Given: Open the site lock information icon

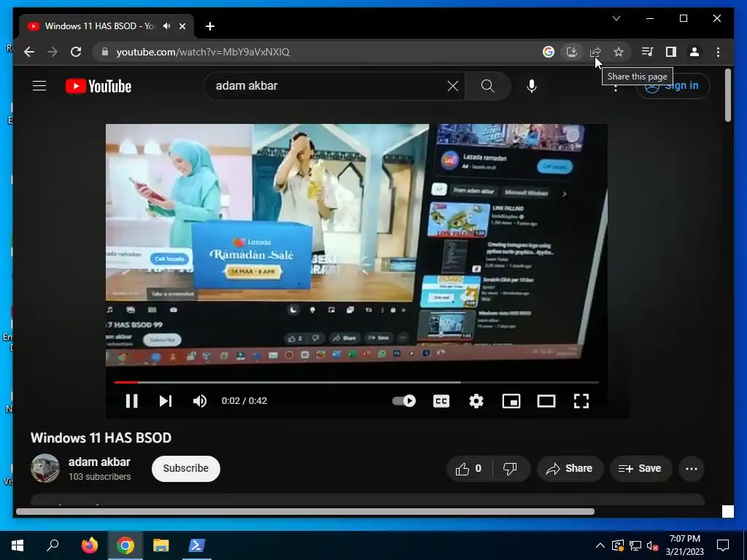Looking at the screenshot, I should click(105, 52).
